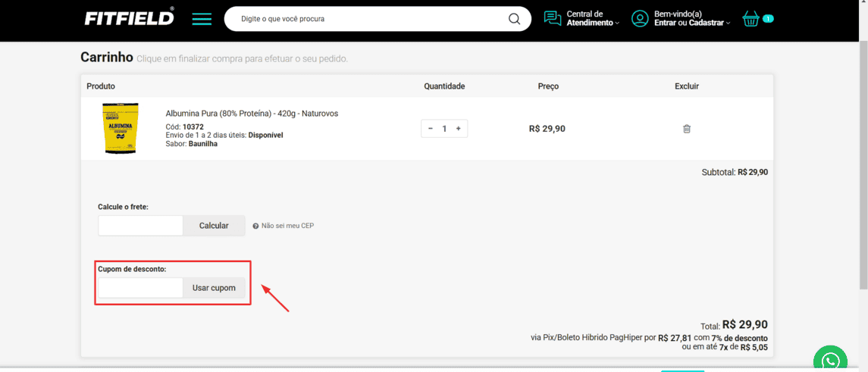
Task: Click the trash icon to remove Albumina
Action: (x=687, y=129)
